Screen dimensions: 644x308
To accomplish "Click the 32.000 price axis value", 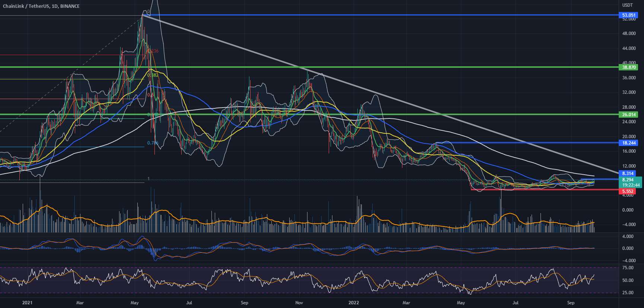I will (629, 92).
